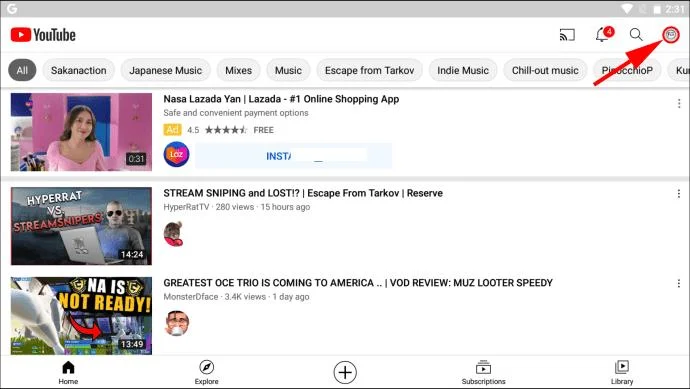Image resolution: width=690 pixels, height=389 pixels.
Task: Open the HyperRatTV channel avatar
Action: [173, 234]
